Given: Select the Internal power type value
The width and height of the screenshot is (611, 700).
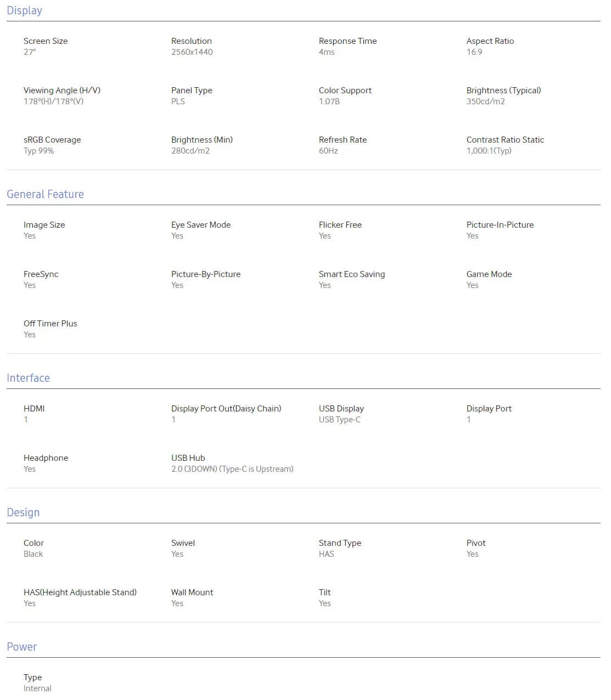Looking at the screenshot, I should pyautogui.click(x=37, y=688).
